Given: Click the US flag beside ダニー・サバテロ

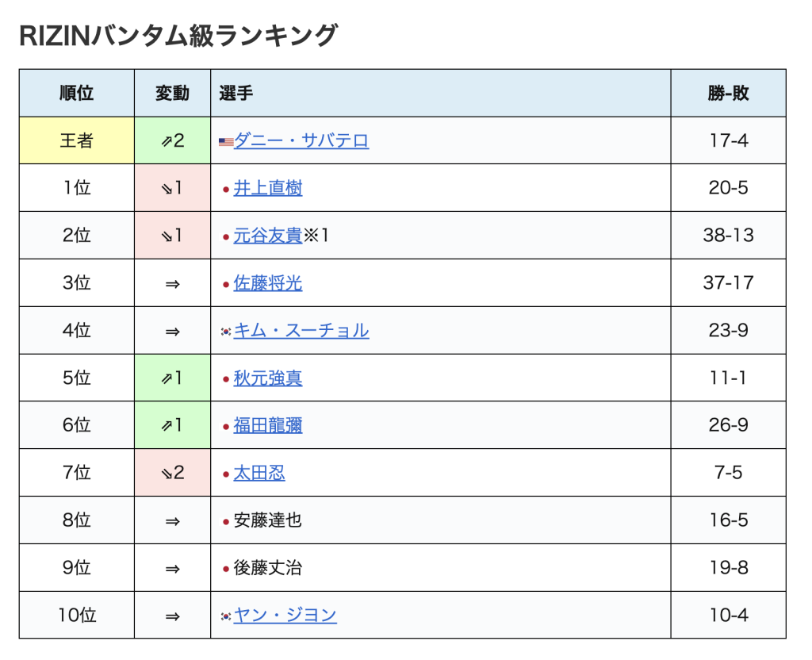Looking at the screenshot, I should tap(226, 142).
